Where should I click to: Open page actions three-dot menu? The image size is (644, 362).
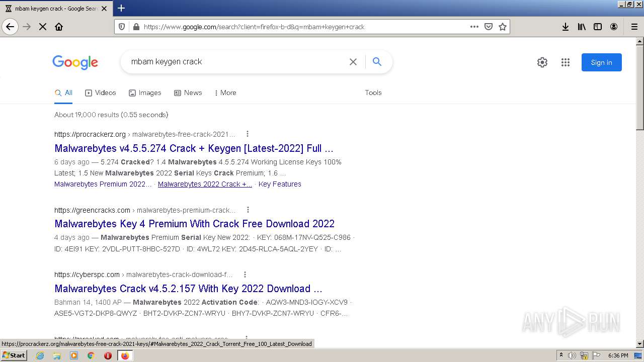coord(474,27)
